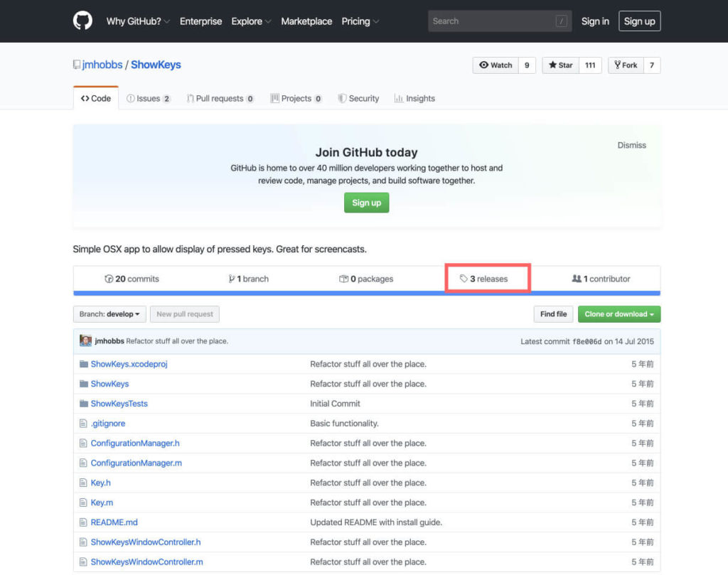Open the Enterprise nav link
The width and height of the screenshot is (728, 575).
pos(200,21)
